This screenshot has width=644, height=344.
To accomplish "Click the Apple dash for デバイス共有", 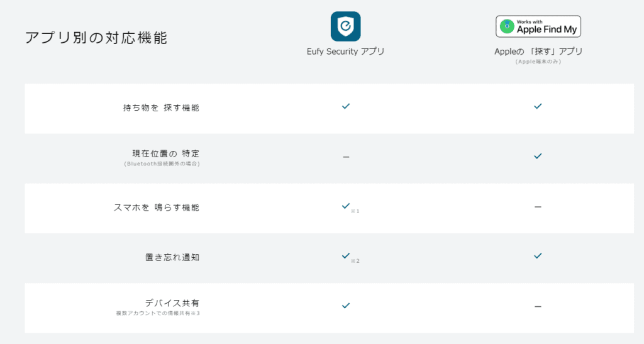I will (x=538, y=306).
